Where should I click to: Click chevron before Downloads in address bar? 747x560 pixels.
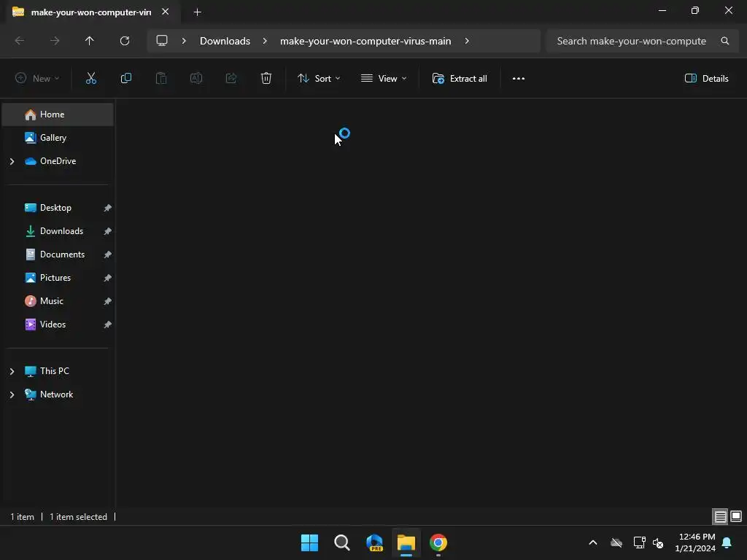(184, 41)
